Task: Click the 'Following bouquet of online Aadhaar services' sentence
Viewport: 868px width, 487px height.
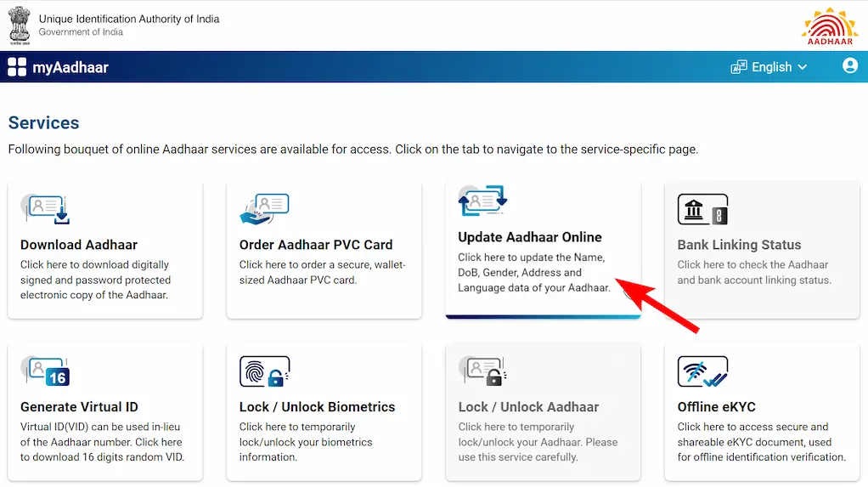Action: (353, 150)
